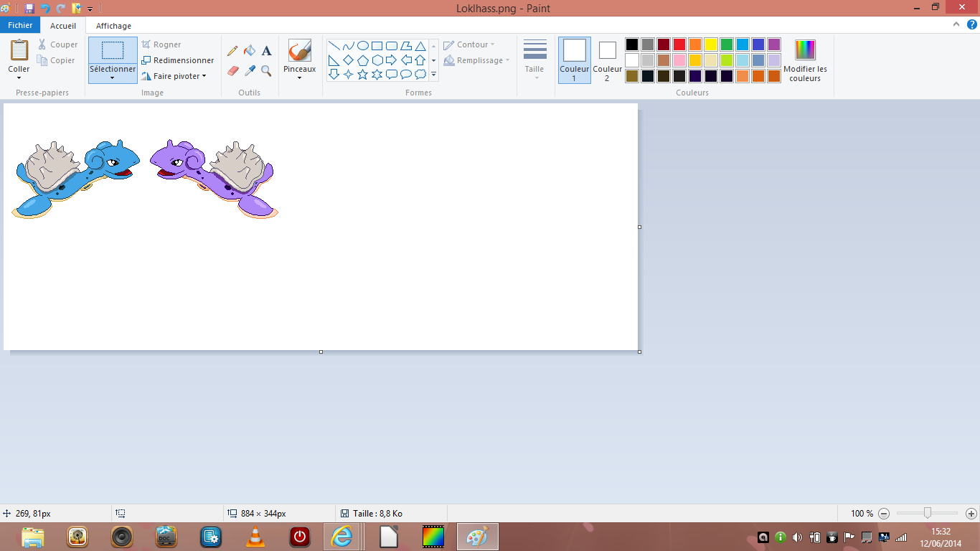This screenshot has height=551, width=980.
Task: Open the Fichier menu
Action: (x=20, y=26)
